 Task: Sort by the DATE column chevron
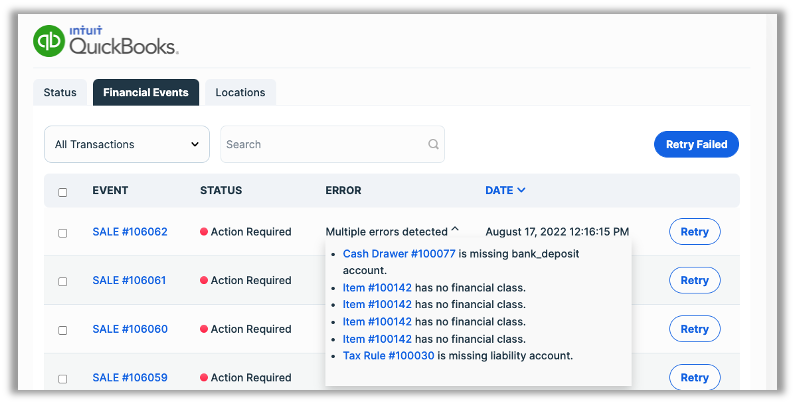(x=521, y=190)
